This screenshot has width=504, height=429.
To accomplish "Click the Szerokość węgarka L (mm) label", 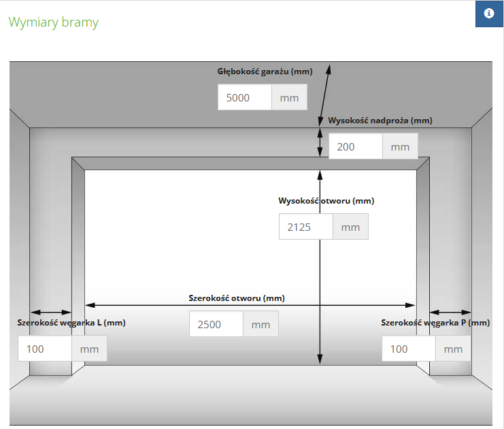I will click(71, 323).
